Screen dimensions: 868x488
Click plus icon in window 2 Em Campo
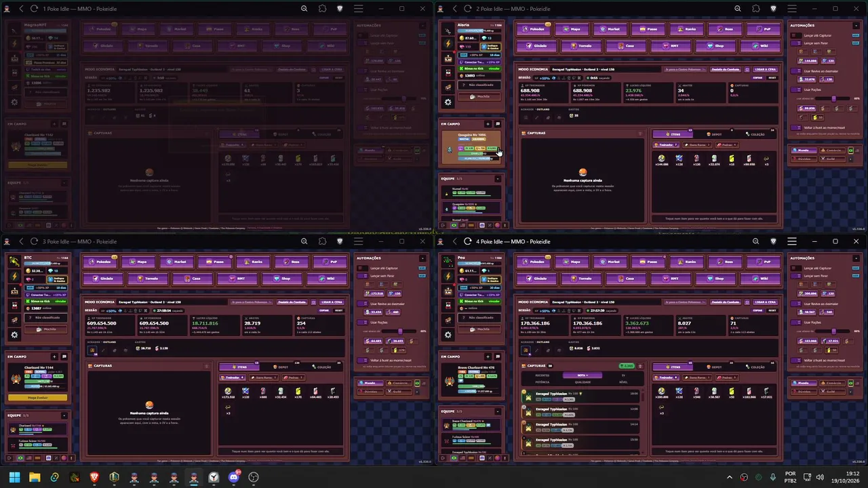(488, 124)
